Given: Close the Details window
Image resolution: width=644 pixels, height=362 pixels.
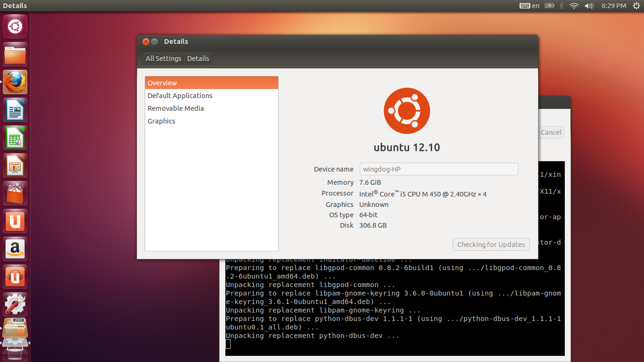Looking at the screenshot, I should click(146, 41).
